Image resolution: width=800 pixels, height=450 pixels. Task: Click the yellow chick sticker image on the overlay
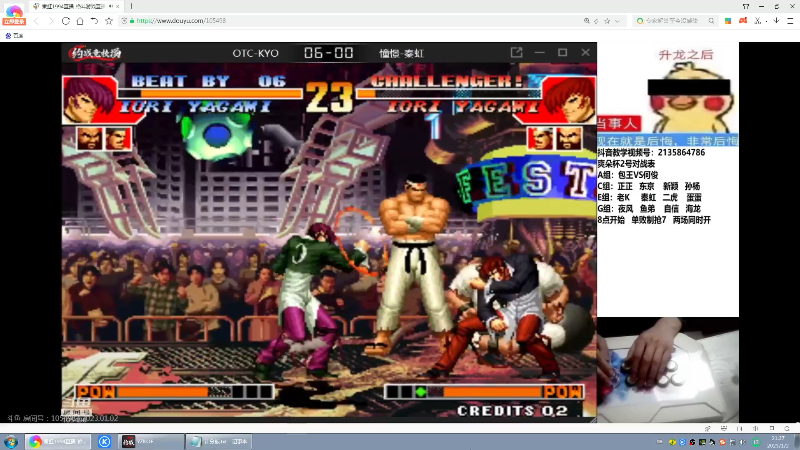(691, 99)
